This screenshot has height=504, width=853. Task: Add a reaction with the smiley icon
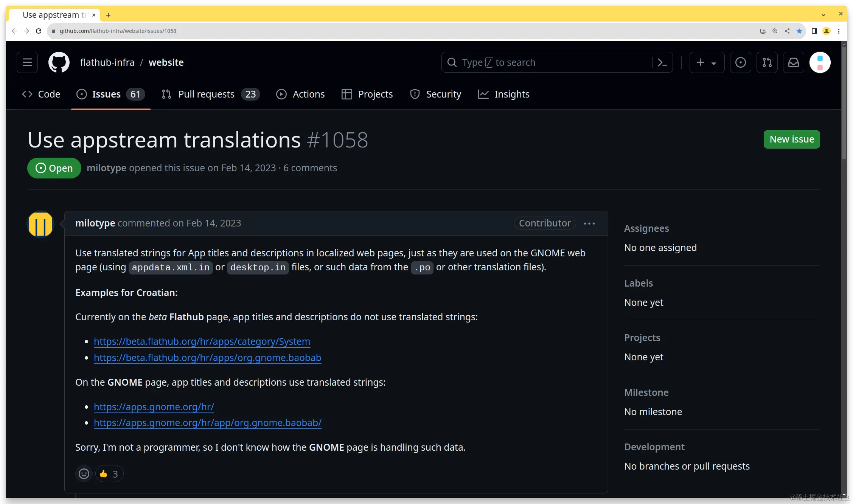[84, 474]
